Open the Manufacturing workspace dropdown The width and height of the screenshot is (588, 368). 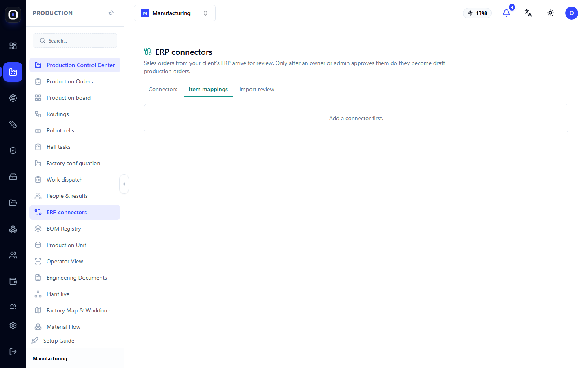pyautogui.click(x=175, y=13)
